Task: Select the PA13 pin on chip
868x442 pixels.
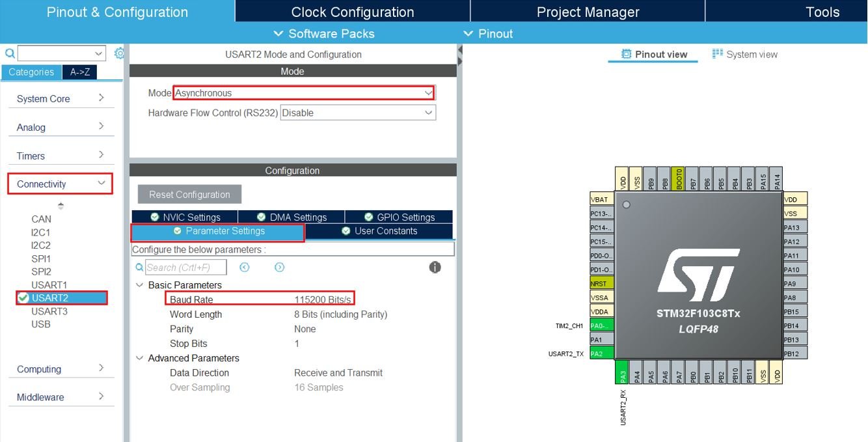Action: coord(795,227)
